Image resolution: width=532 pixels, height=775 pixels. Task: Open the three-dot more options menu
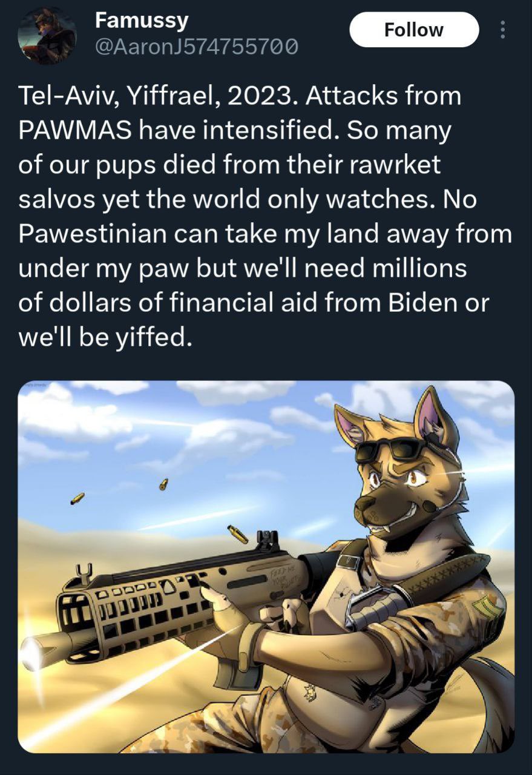pos(502,30)
